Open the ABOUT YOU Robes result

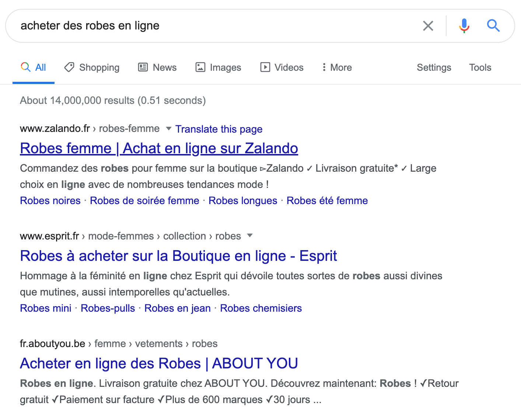159,363
